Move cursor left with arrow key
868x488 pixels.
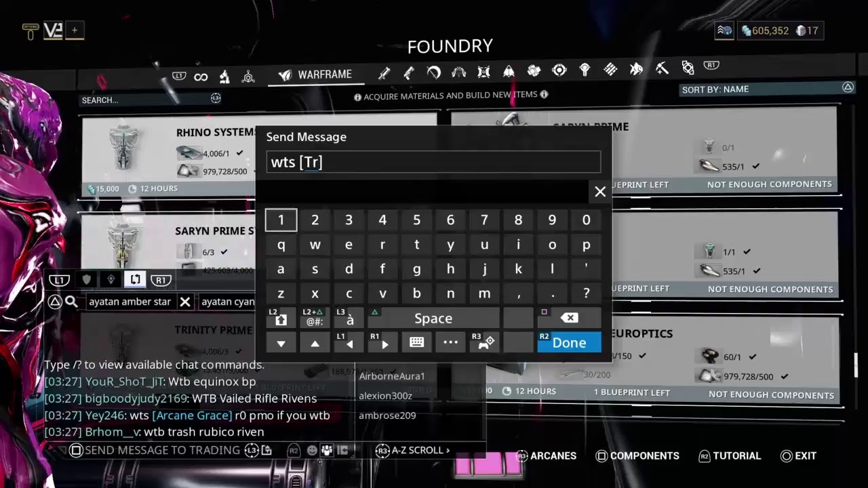pos(349,343)
